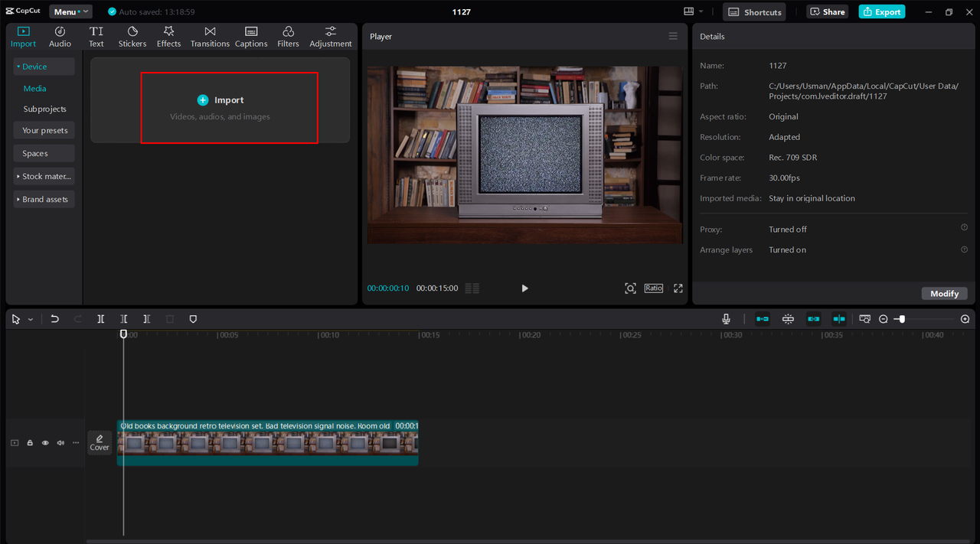This screenshot has width=980, height=544.
Task: Zoom in the timeline
Action: click(965, 319)
